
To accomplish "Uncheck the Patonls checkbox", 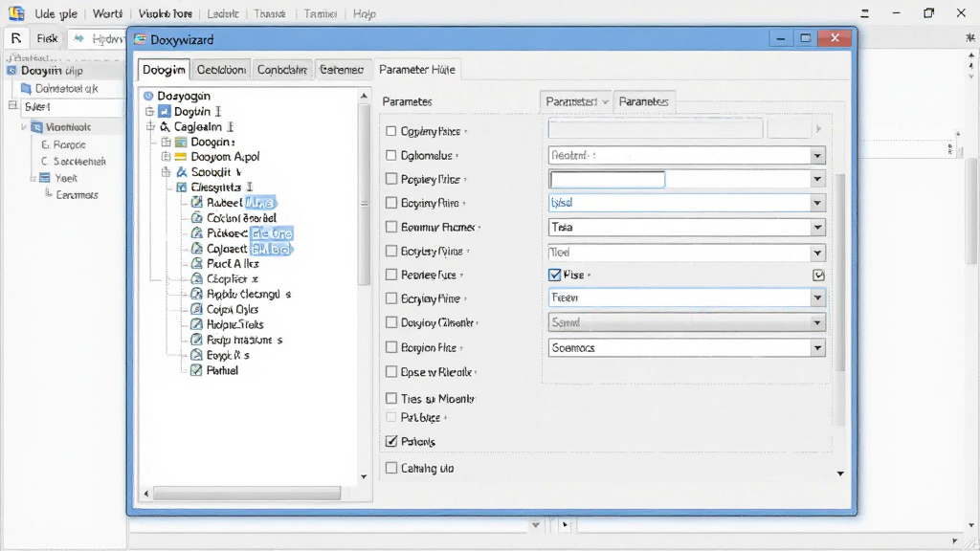I will (391, 441).
